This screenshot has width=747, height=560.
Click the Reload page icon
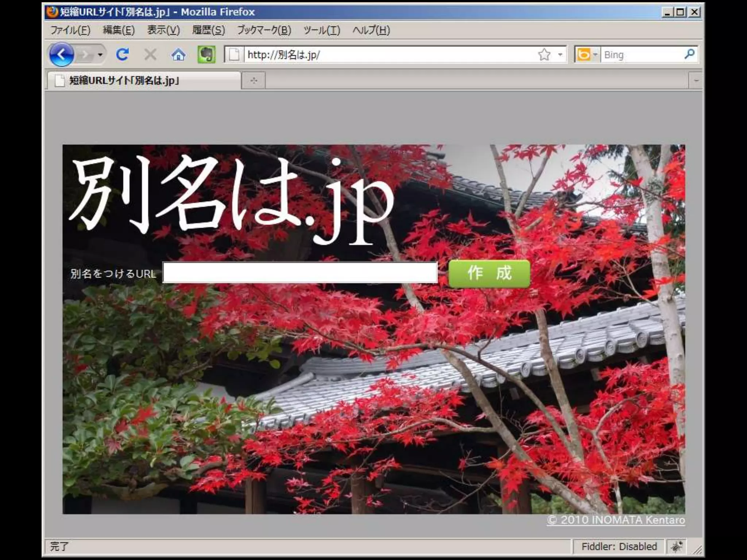pyautogui.click(x=122, y=55)
